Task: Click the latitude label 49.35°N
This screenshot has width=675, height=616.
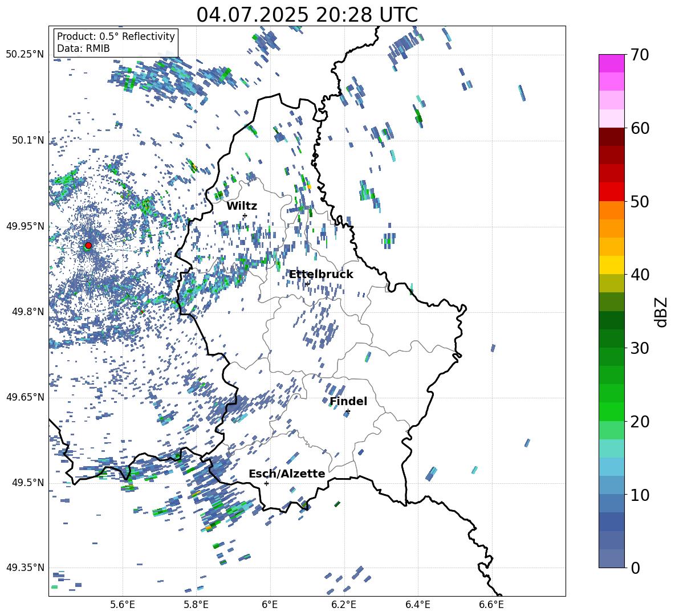Action: click(25, 568)
